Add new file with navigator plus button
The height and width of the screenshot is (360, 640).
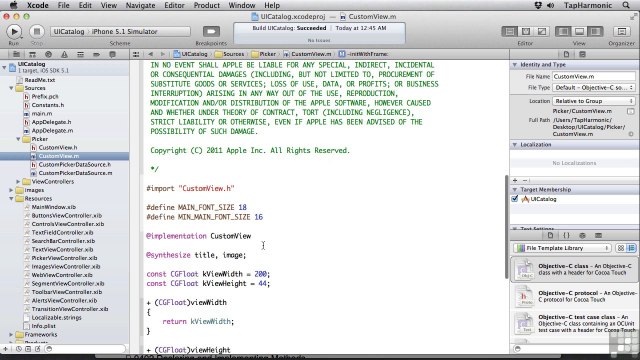coord(5,349)
